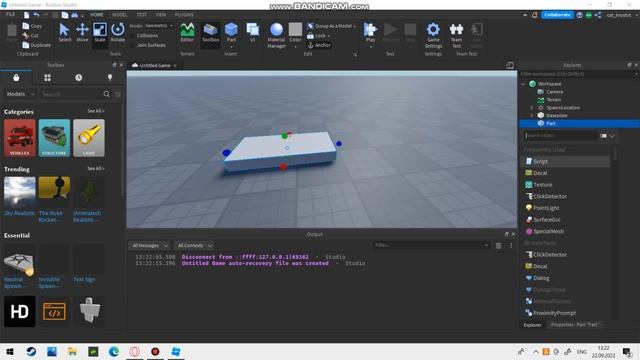640x360 pixels.
Task: Switch to the VIEW ribbon tab
Action: pyautogui.click(x=160, y=15)
